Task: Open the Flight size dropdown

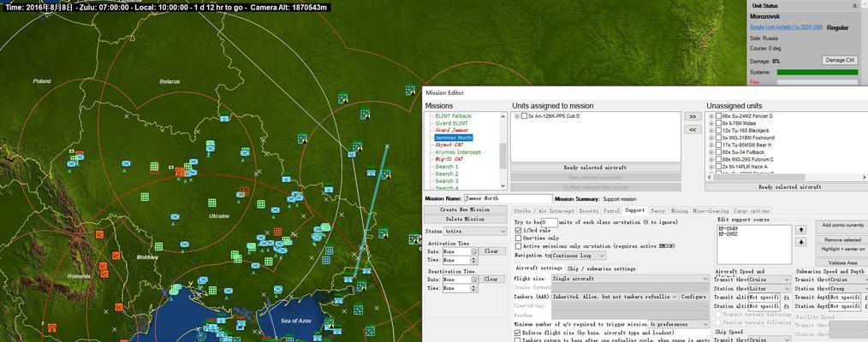Action: point(631,279)
